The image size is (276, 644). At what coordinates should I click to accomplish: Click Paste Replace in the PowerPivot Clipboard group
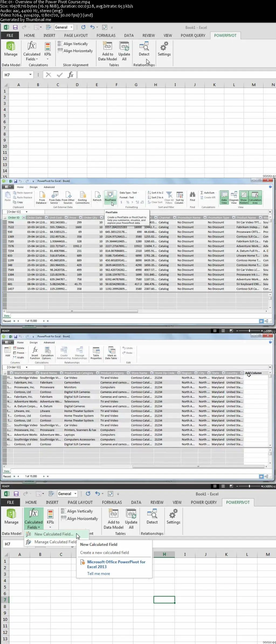(23, 197)
